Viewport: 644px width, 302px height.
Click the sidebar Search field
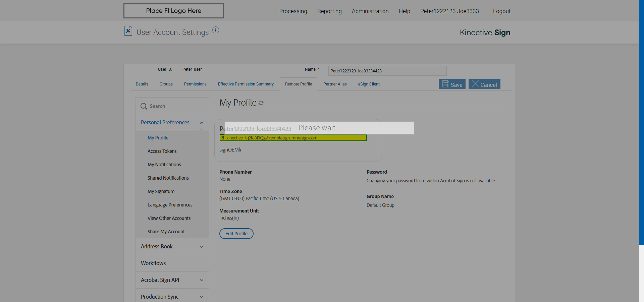pos(172,106)
